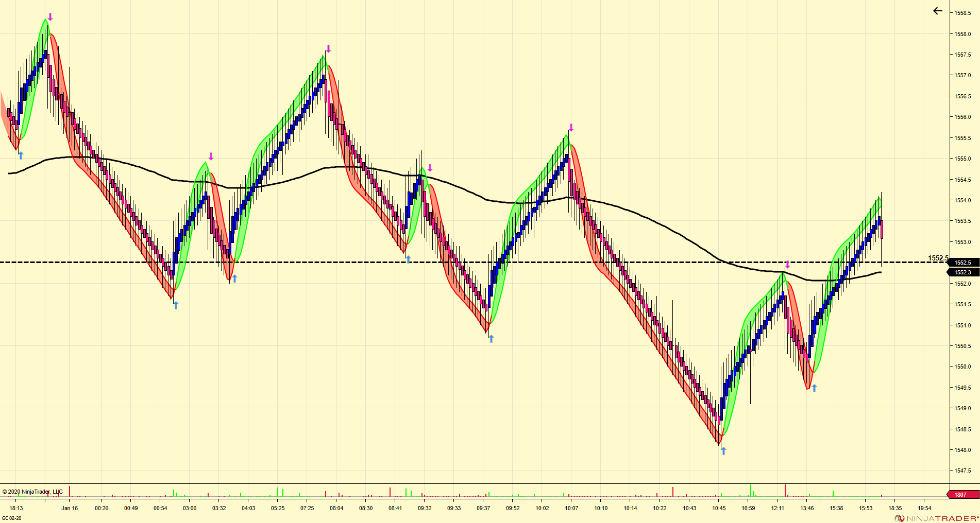Pick the magenta down arrow at the 08:04 high
Screen dimensions: 980x523
pos(328,49)
